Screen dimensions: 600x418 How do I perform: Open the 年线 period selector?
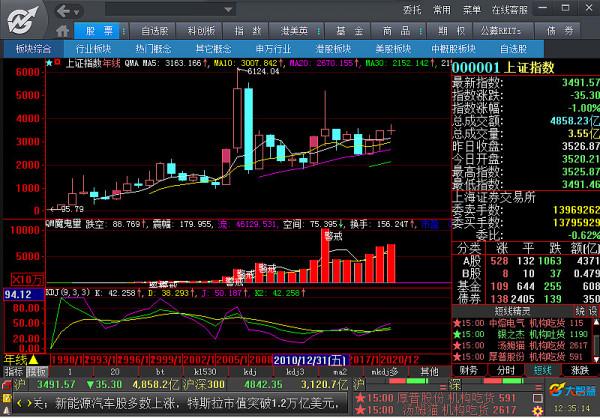click(14, 359)
